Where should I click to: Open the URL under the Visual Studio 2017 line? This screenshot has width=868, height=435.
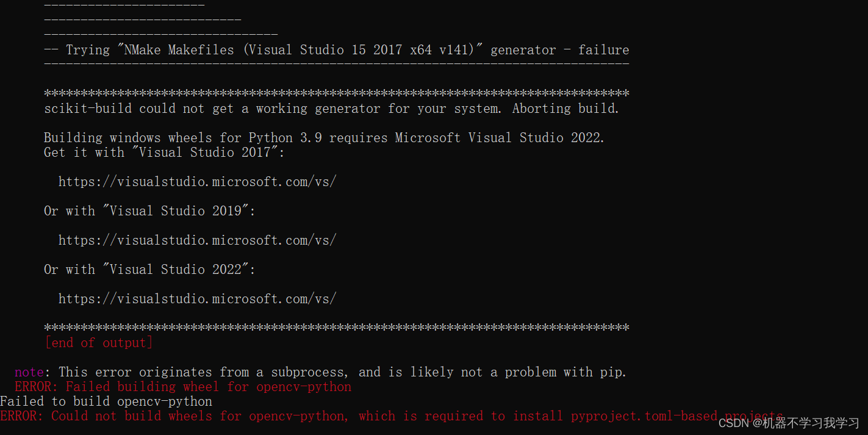(x=197, y=182)
